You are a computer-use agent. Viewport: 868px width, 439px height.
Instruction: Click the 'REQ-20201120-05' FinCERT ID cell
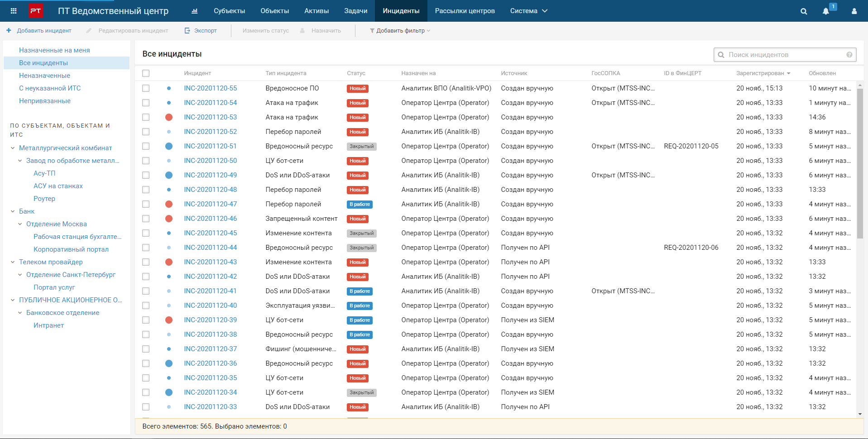[x=691, y=146]
